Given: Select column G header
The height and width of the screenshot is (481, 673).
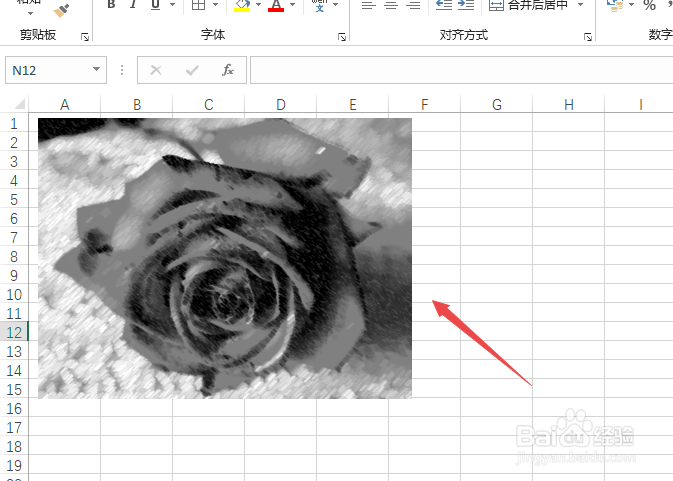Looking at the screenshot, I should 497,104.
